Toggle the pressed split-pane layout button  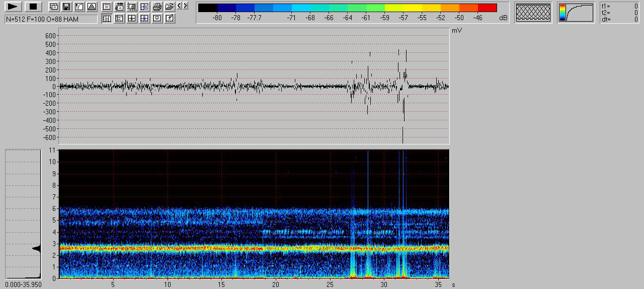pyautogui.click(x=107, y=19)
